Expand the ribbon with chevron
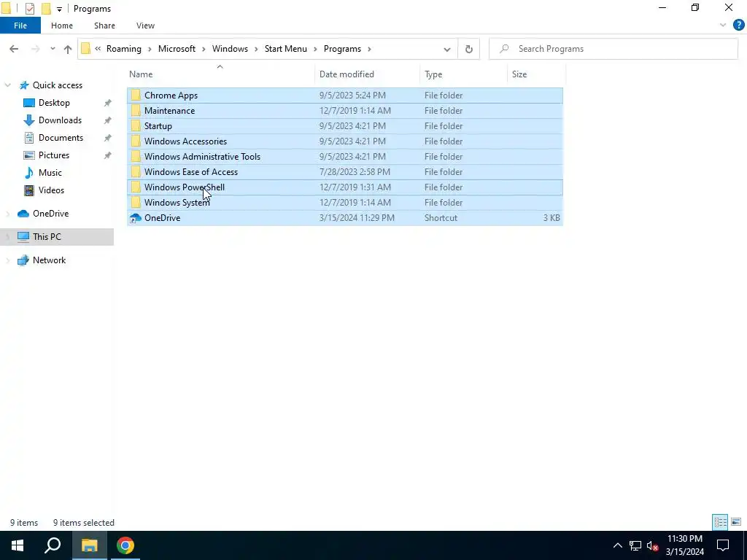The image size is (747, 560). (723, 26)
